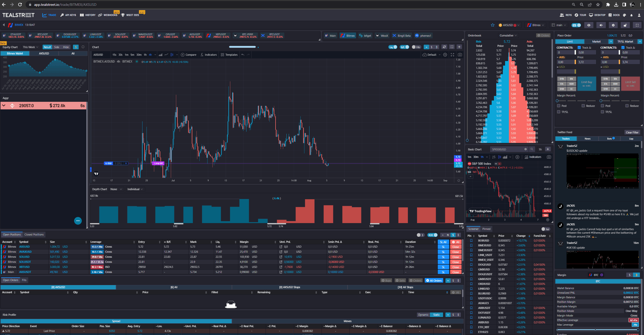
Task: Open the notifications bell icon
Action: click(x=631, y=15)
